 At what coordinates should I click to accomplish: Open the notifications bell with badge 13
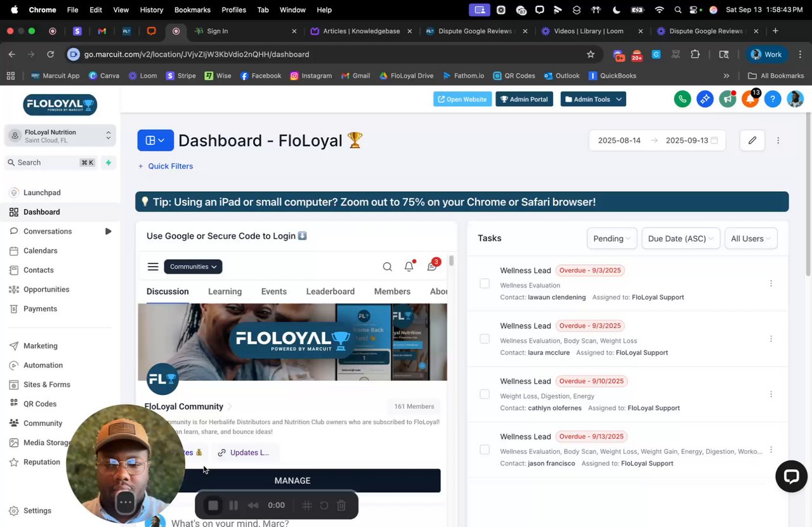pos(750,99)
